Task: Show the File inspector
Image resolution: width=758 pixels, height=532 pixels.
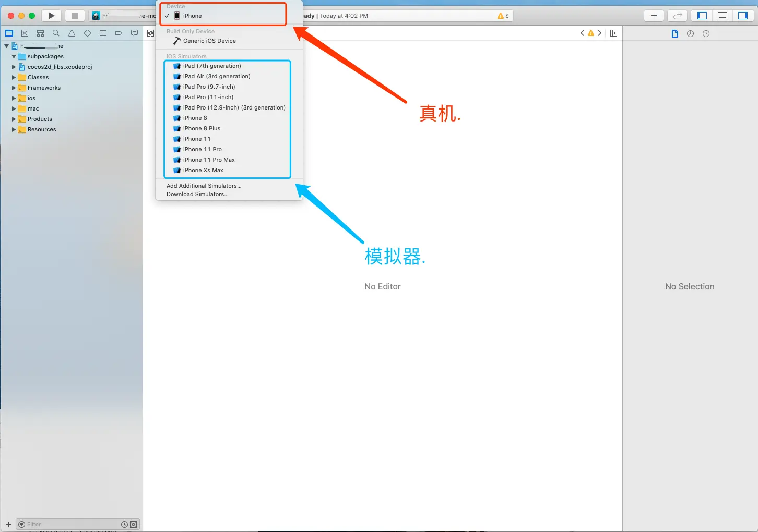Action: (x=674, y=33)
